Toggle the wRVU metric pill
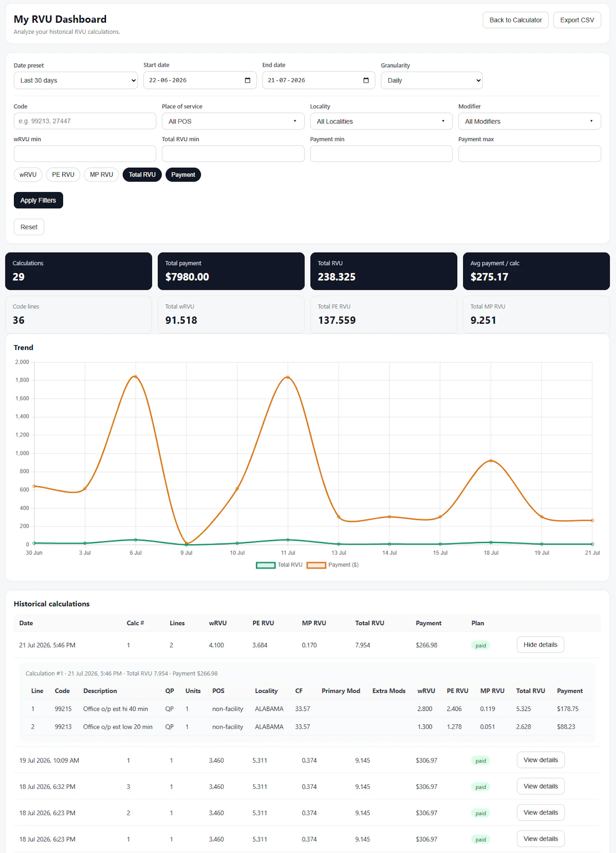 click(x=28, y=175)
